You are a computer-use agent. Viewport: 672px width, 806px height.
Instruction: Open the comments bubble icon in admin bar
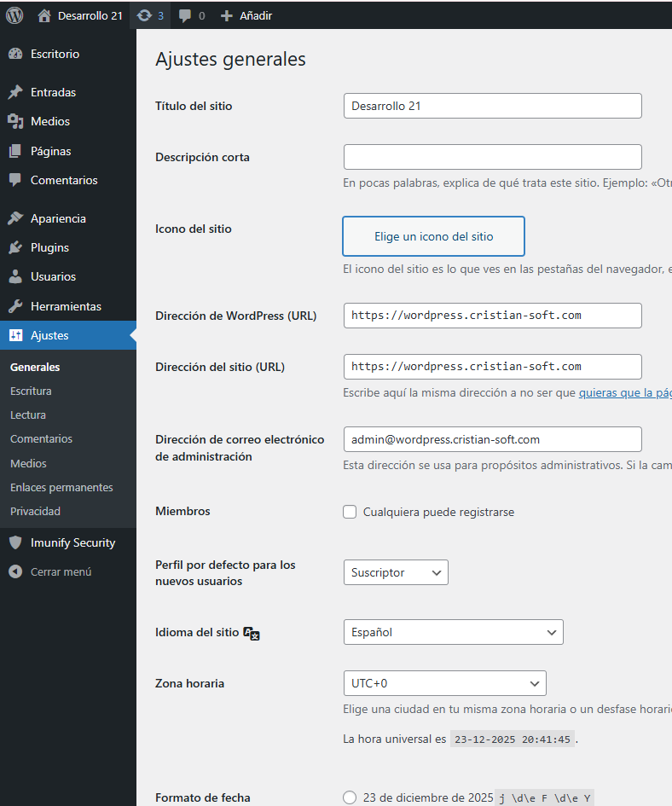(191, 15)
